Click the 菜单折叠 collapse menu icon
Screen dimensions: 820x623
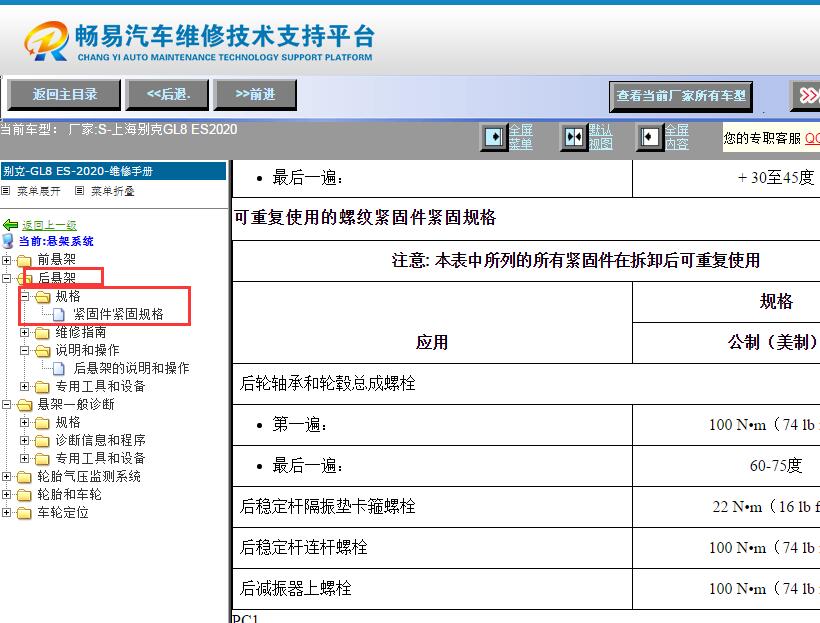(79, 190)
